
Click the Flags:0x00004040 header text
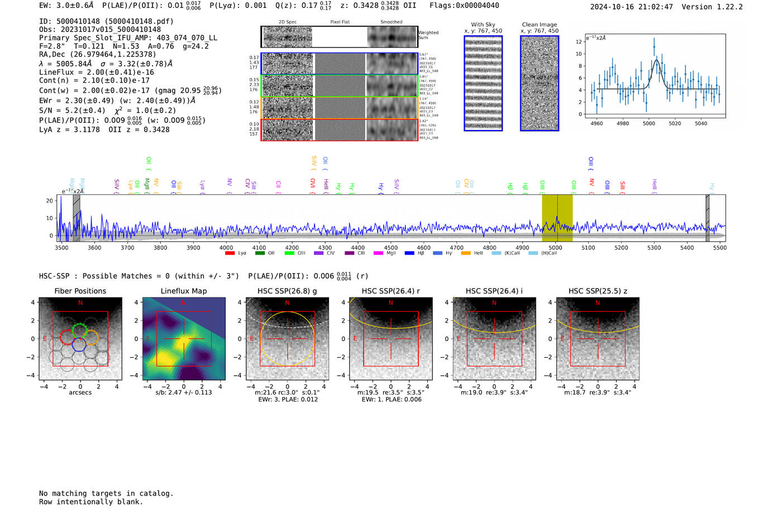click(464, 6)
